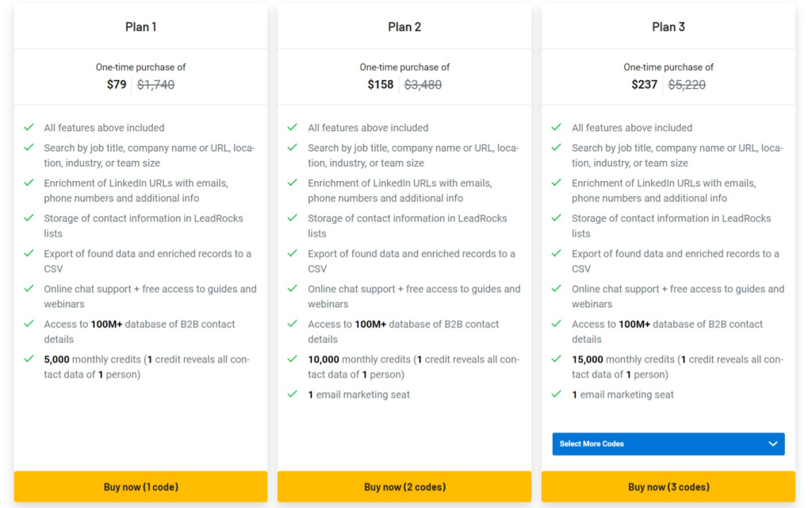812x508 pixels.
Task: Click Plan 2's LeadRocks lists storage checkmark
Action: pyautogui.click(x=293, y=217)
